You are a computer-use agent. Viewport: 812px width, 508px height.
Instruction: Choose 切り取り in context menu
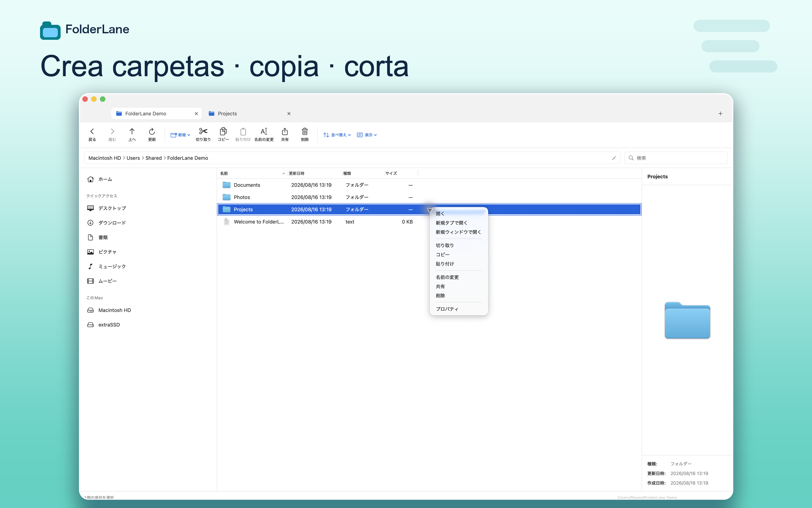459,246
